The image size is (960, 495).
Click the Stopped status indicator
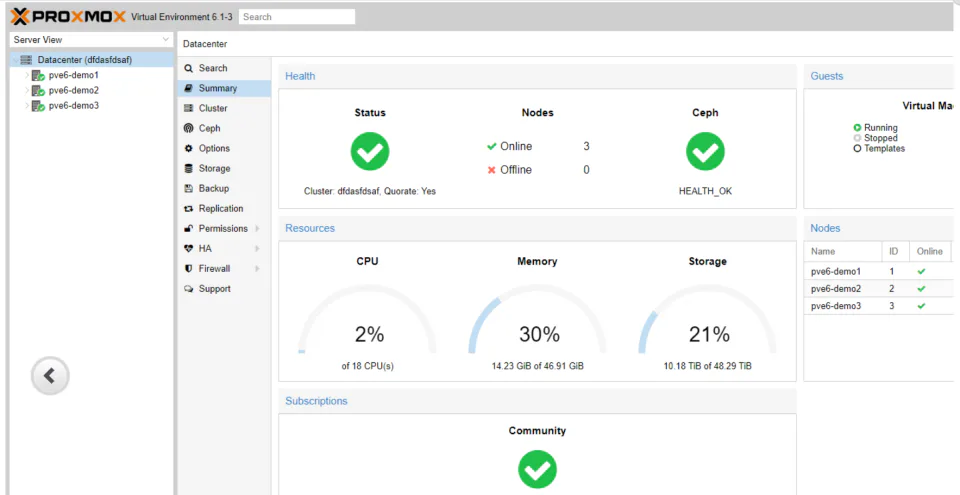pos(857,138)
